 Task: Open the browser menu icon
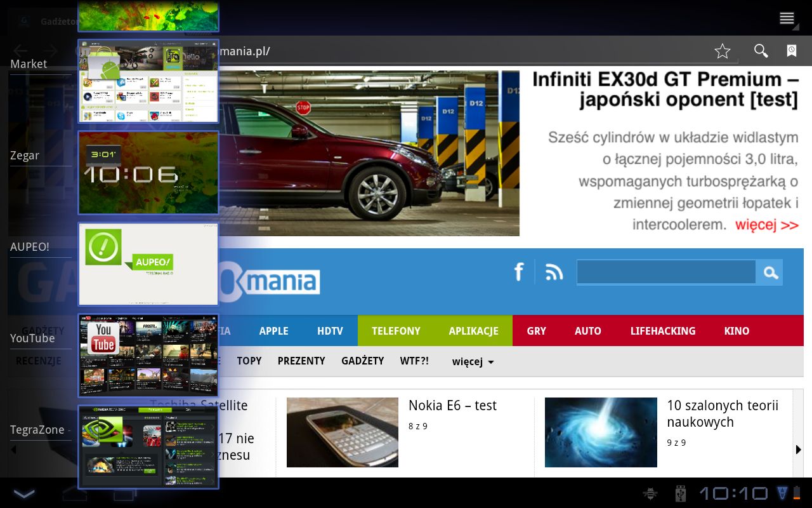pyautogui.click(x=787, y=18)
